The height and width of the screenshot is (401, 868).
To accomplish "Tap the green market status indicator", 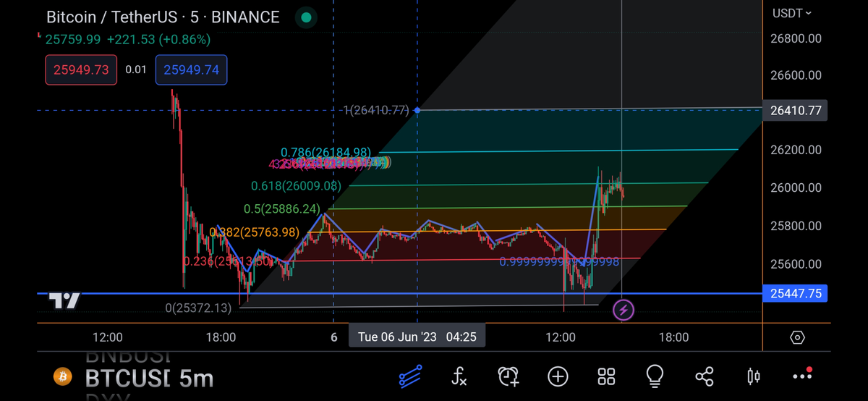I will point(307,17).
